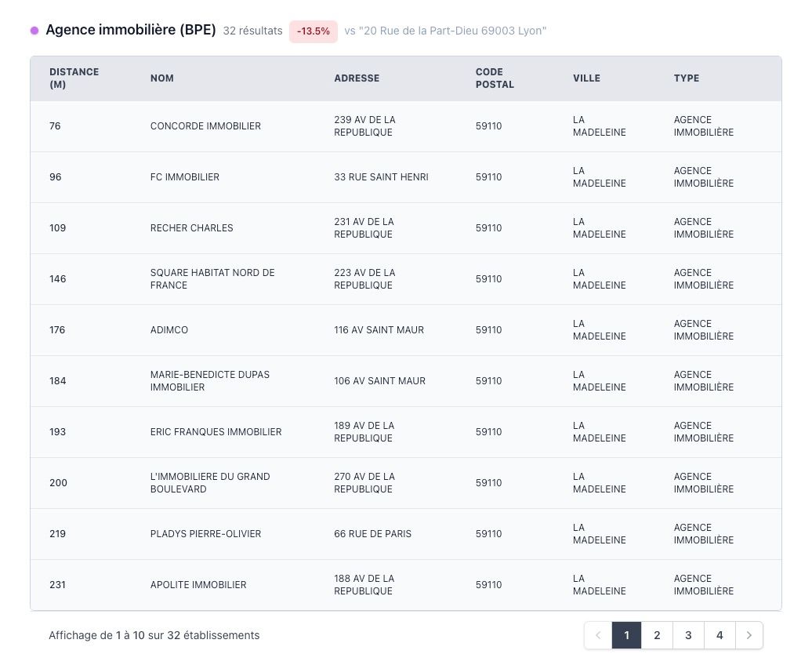Click the Ville column header
This screenshot has width=812, height=665.
(586, 78)
